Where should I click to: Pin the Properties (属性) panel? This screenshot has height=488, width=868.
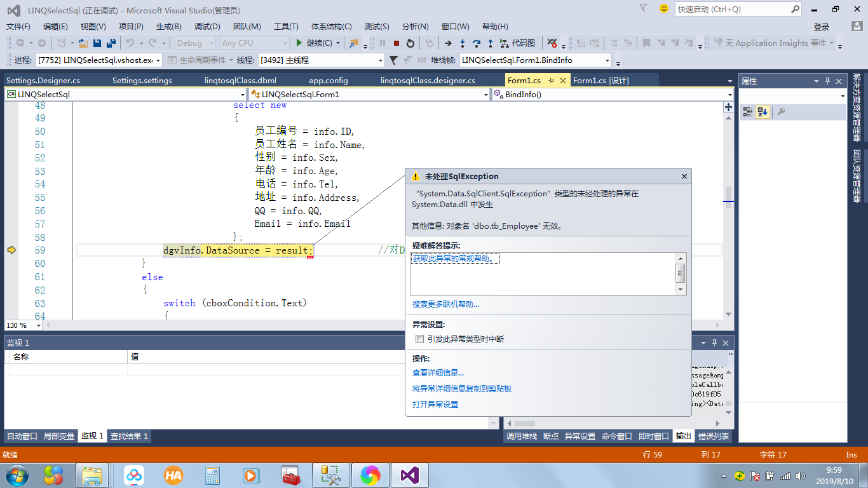[827, 81]
